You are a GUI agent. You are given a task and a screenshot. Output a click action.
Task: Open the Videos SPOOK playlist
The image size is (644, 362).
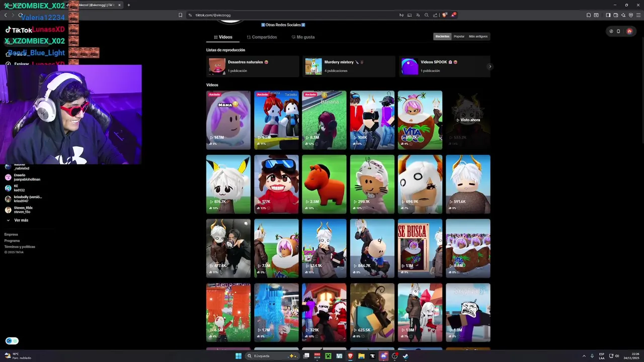[x=445, y=66]
